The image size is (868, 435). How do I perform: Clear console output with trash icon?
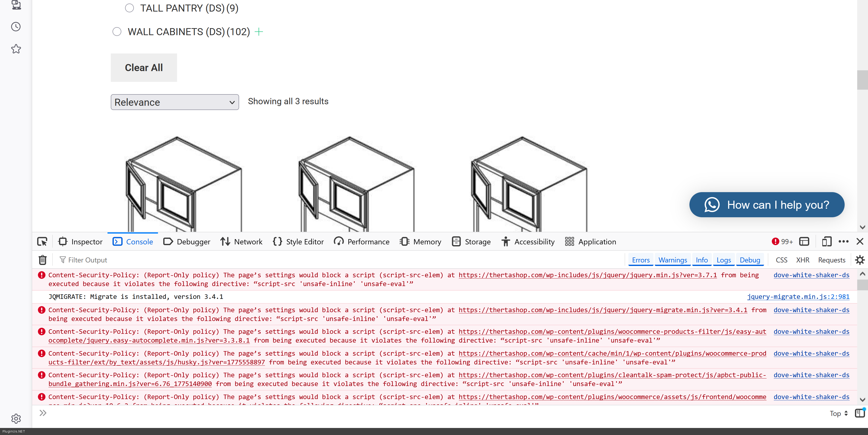(x=42, y=260)
